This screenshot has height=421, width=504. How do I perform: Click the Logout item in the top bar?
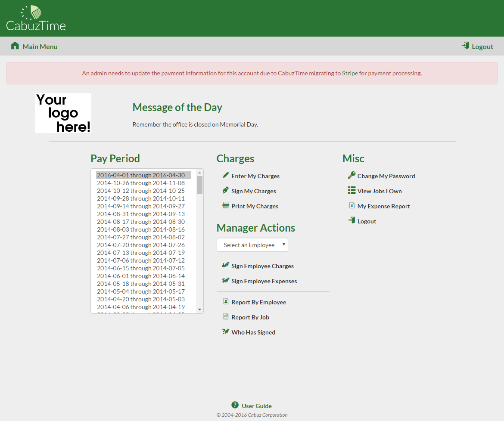481,46
